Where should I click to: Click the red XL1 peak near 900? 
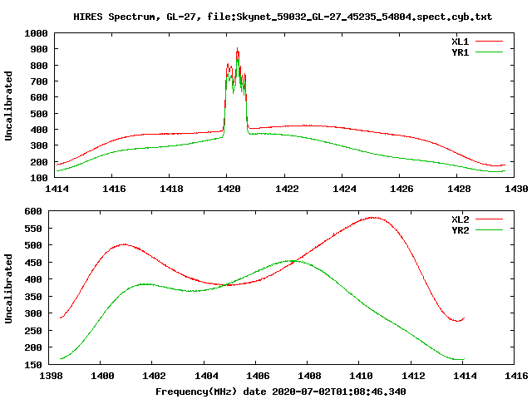click(x=238, y=48)
